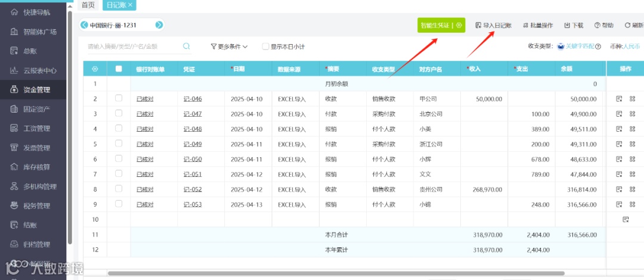Click the sidebar vertical scrollbar
644x280 pixels.
click(70, 127)
